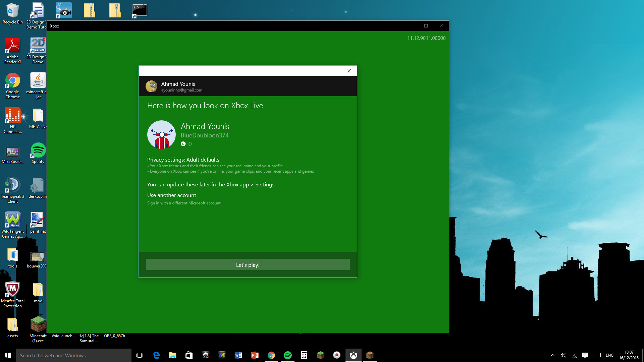Click the scooter gamerpic avatar

click(x=161, y=134)
